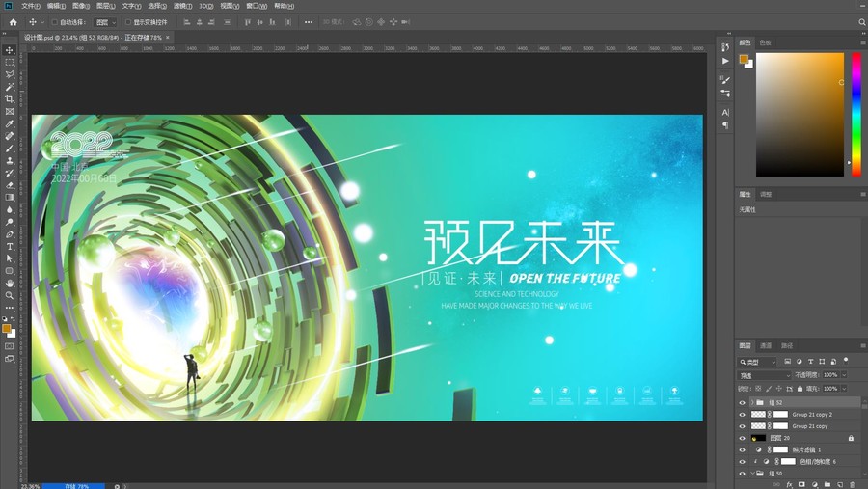Click the foreground color swatch in toolbox
This screenshot has width=868, height=489.
(6, 328)
